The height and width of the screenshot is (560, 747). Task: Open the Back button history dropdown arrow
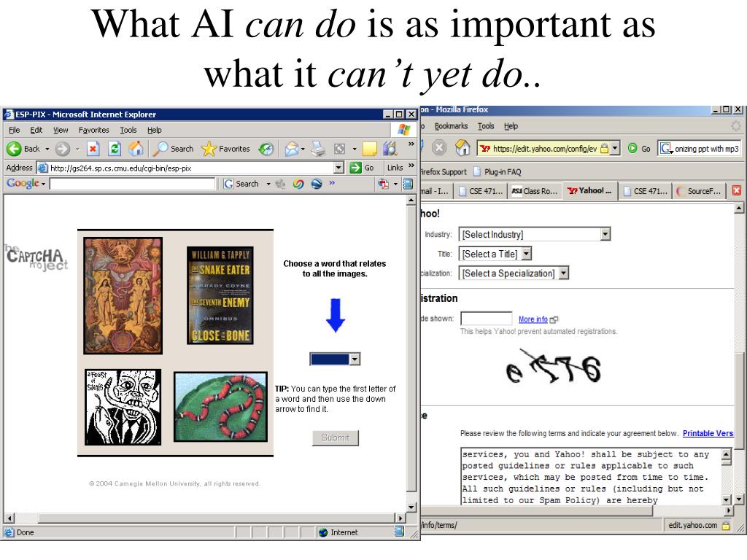pos(47,149)
